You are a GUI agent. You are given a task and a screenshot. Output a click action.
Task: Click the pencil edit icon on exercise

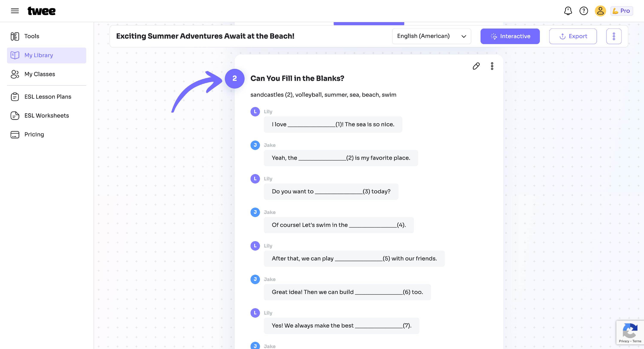[x=476, y=66]
